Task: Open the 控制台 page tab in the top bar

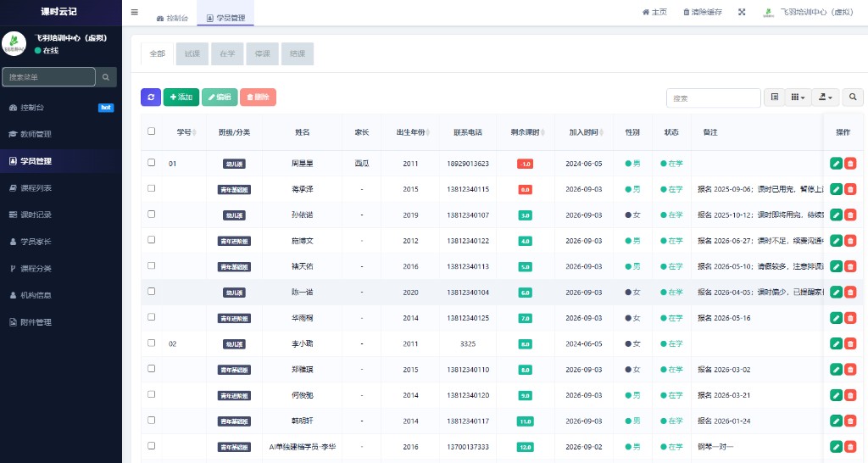Action: pos(173,19)
